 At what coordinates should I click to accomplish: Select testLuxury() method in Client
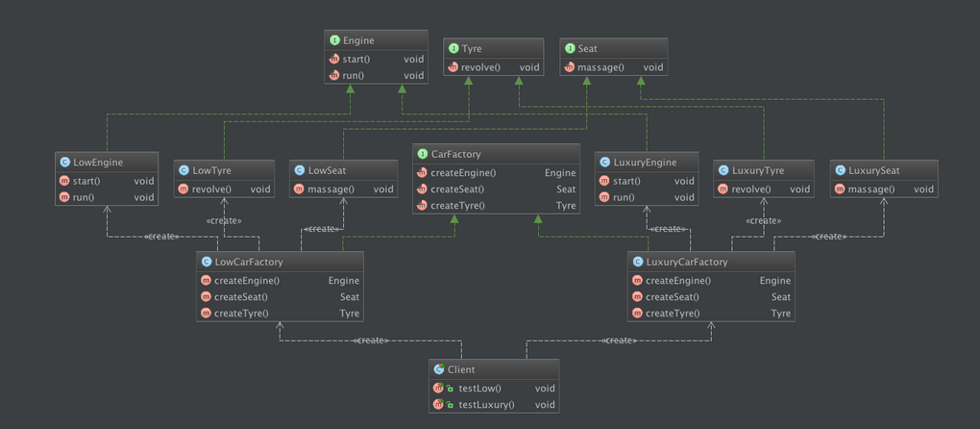pyautogui.click(x=486, y=405)
